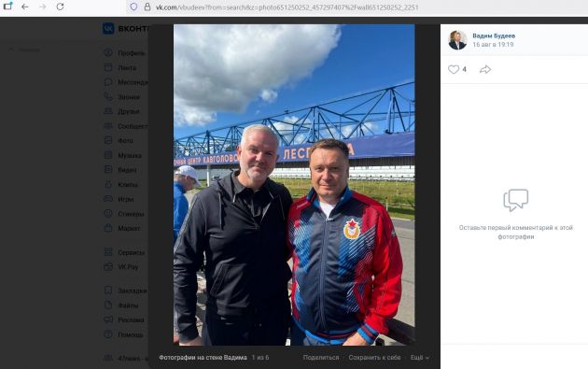Click Сохранить к себе link
Screen dimensions: 588x369
click(x=374, y=358)
